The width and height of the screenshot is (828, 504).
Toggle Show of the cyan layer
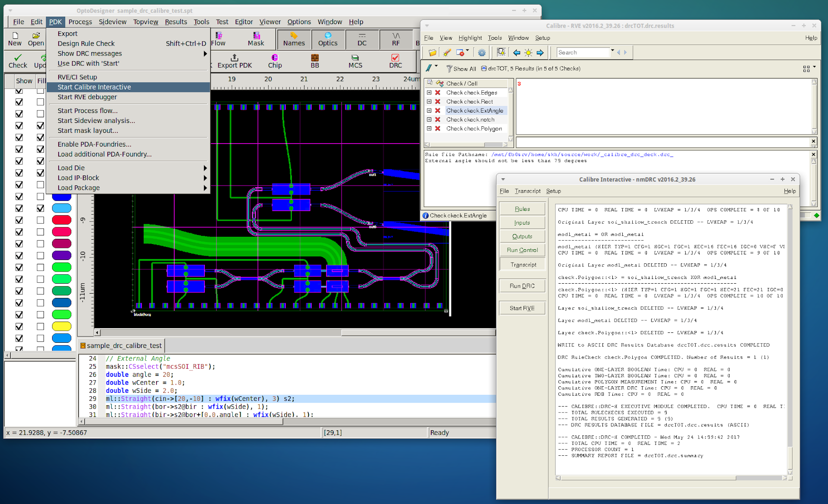tap(19, 208)
